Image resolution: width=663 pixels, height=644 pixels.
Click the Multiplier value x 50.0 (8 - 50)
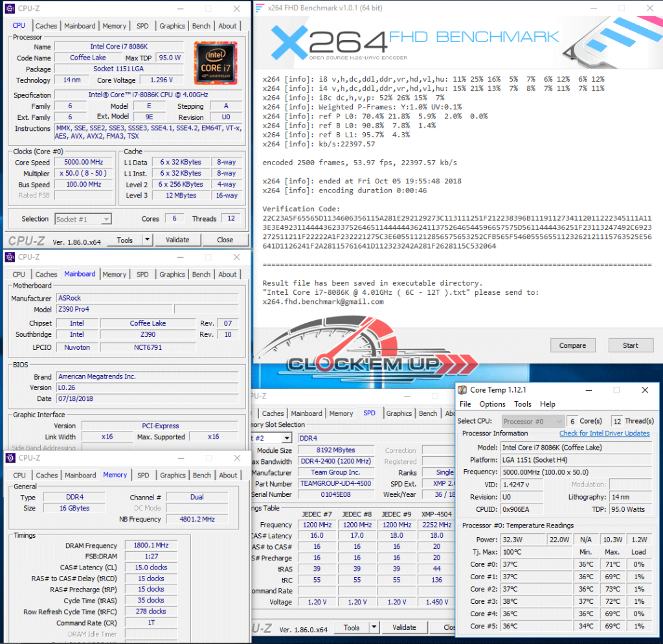pyautogui.click(x=84, y=173)
